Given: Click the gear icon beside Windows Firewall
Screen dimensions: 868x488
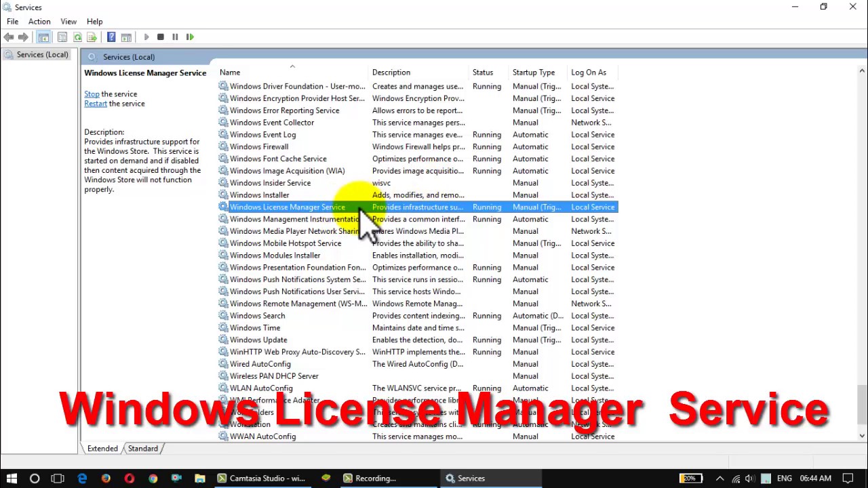Looking at the screenshot, I should tap(223, 147).
